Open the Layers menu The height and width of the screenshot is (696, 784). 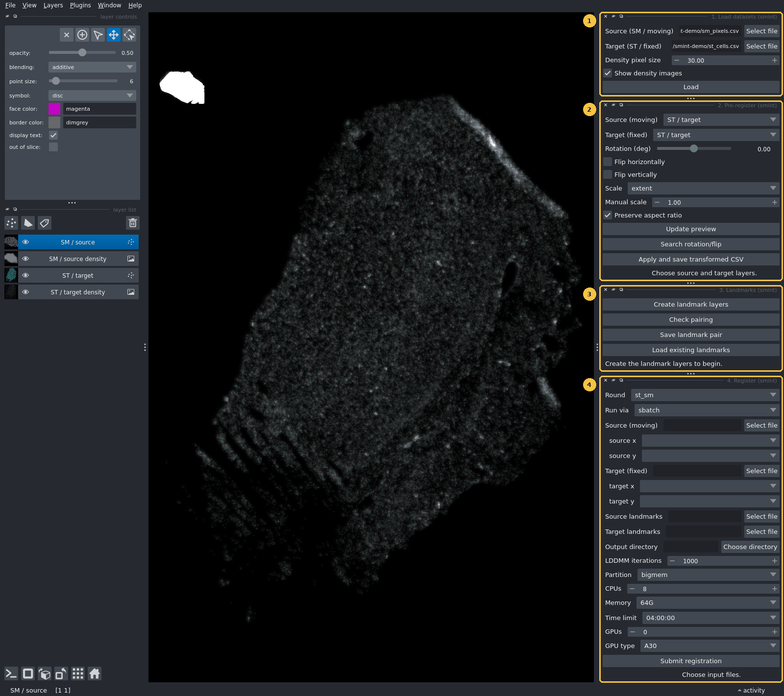point(53,5)
